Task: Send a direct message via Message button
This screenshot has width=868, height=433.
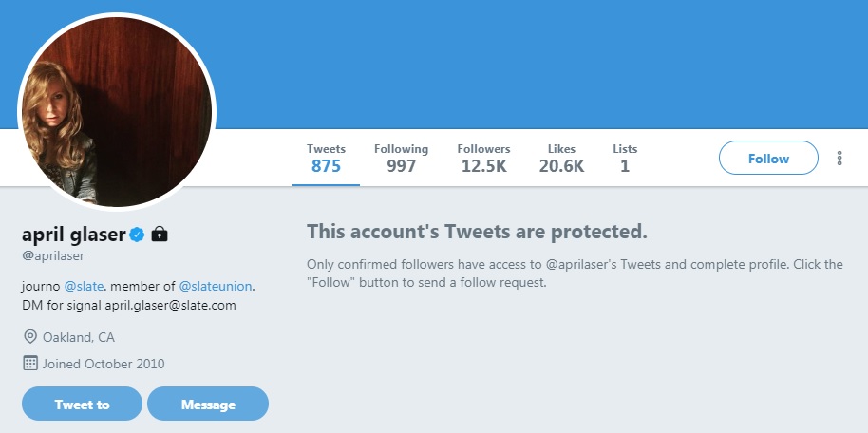Action: 208,404
